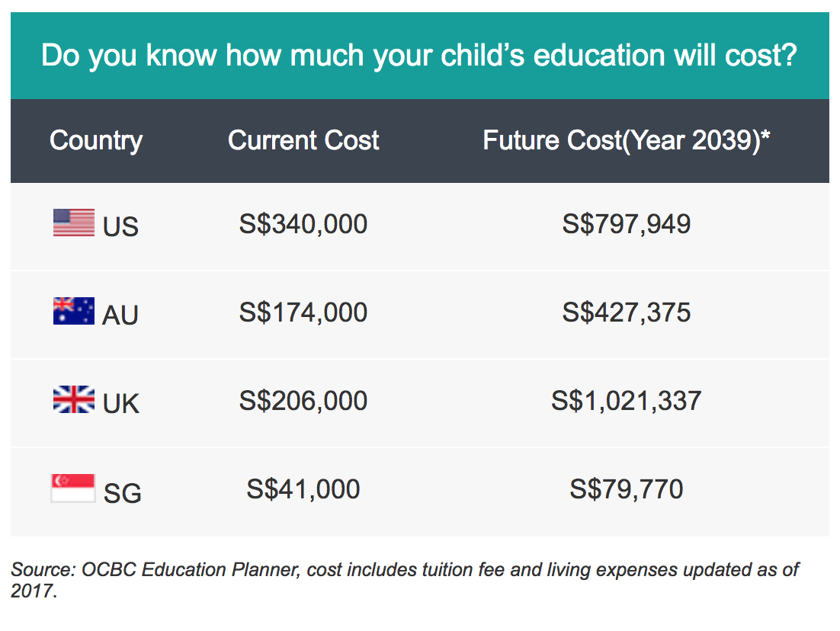
Task: Click the US country label
Action: (x=120, y=226)
